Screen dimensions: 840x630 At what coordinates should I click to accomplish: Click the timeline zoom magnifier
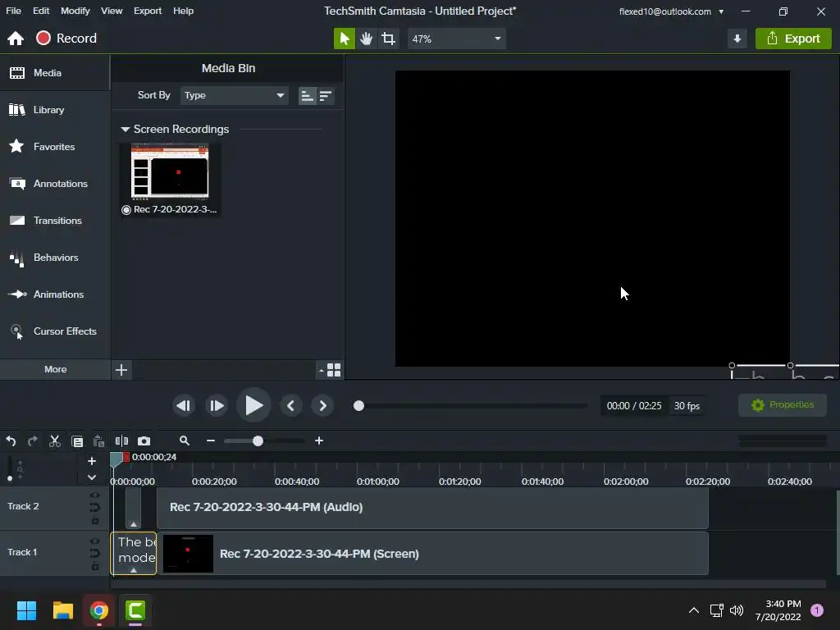click(185, 441)
